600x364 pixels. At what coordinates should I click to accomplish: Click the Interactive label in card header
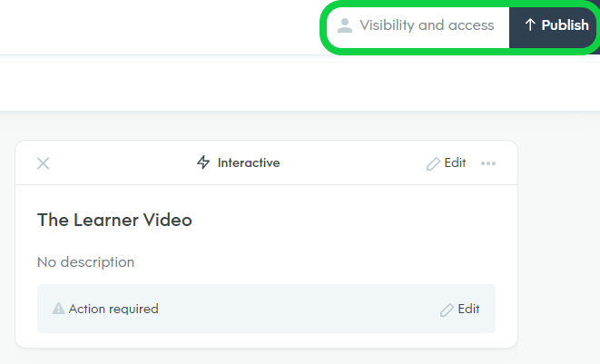(x=249, y=162)
